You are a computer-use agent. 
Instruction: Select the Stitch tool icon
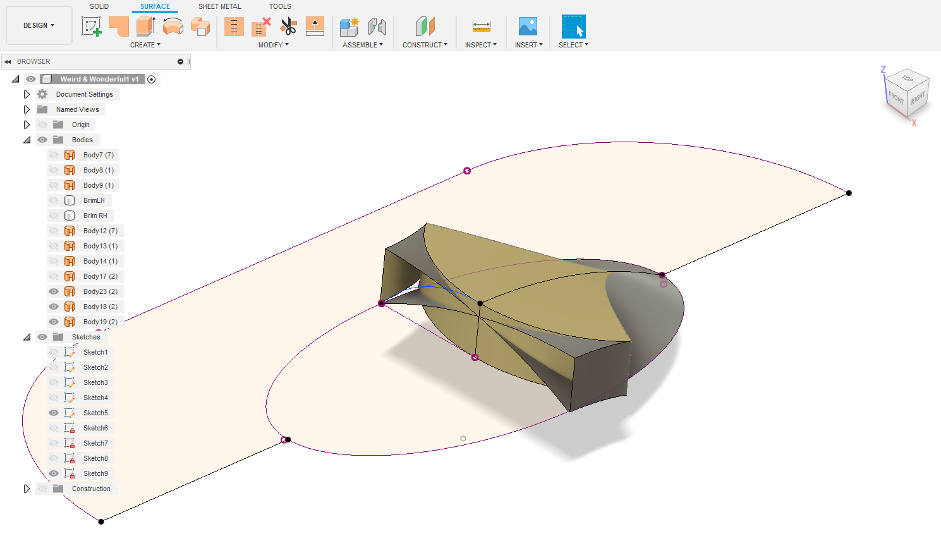tap(234, 27)
